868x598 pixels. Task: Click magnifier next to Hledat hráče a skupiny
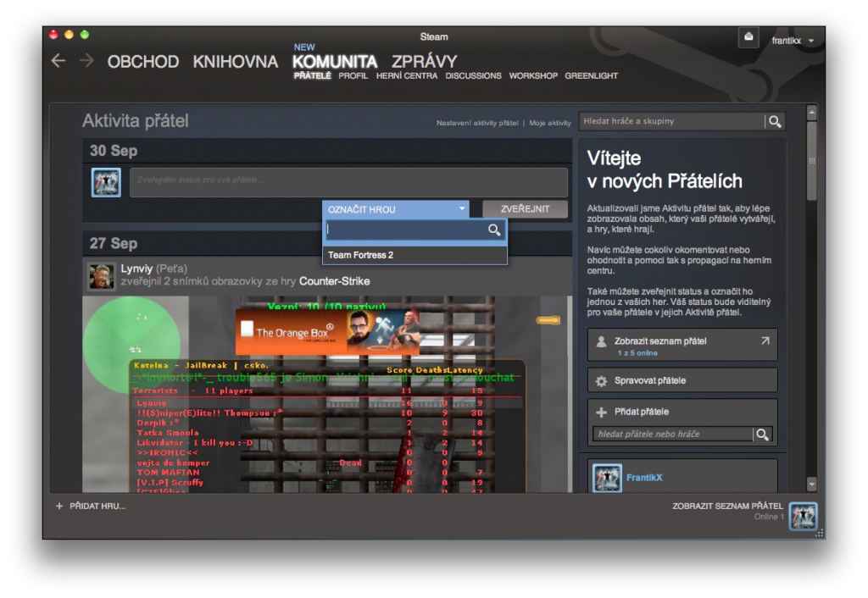(774, 122)
